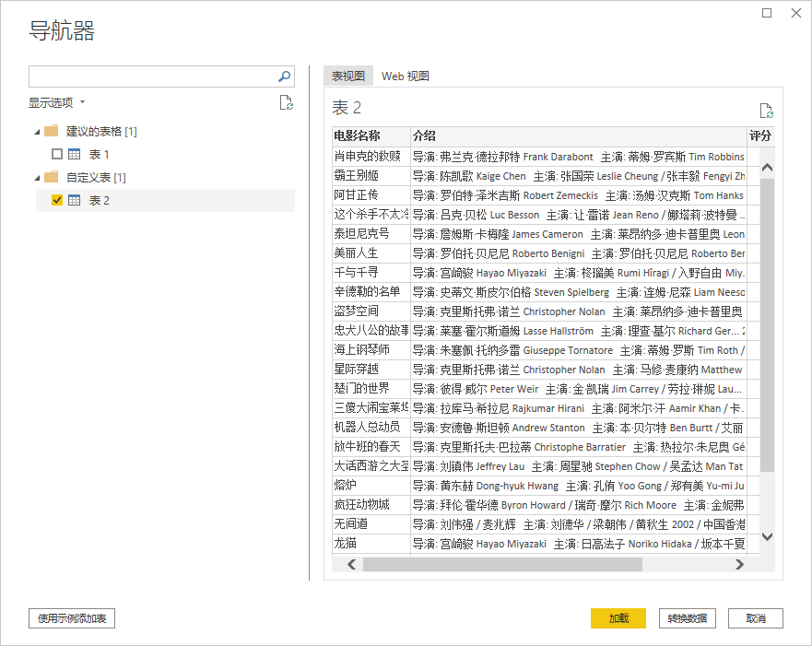The height and width of the screenshot is (646, 812).
Task: Click the refresh icon above the navigator tree
Action: (x=286, y=103)
